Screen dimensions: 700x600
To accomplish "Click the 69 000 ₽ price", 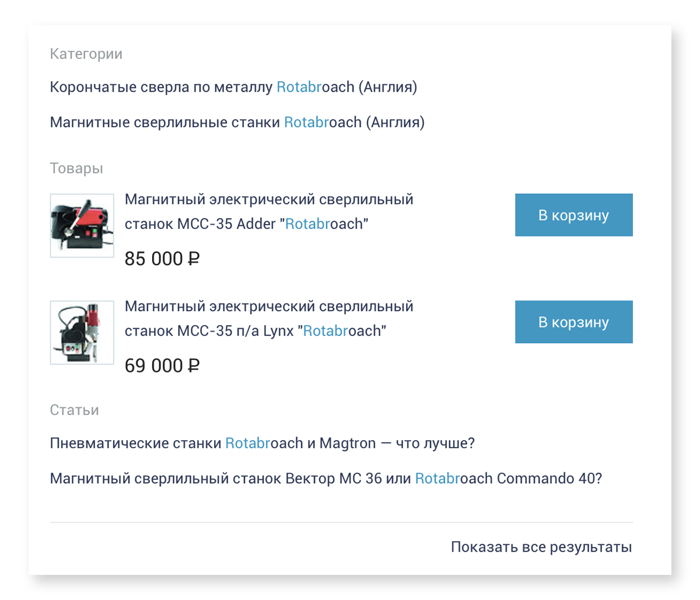I will (x=162, y=366).
